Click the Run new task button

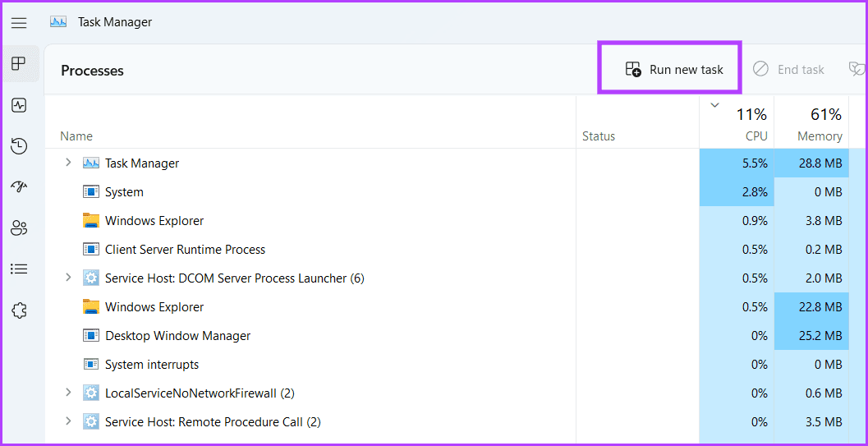pos(674,69)
